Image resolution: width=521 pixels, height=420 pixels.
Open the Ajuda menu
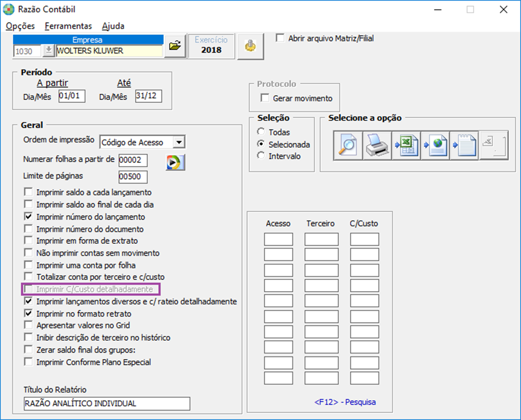pyautogui.click(x=113, y=26)
